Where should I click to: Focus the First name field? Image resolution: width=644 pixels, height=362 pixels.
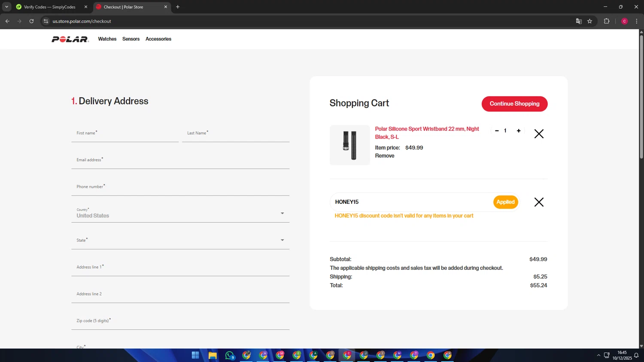pos(125,133)
